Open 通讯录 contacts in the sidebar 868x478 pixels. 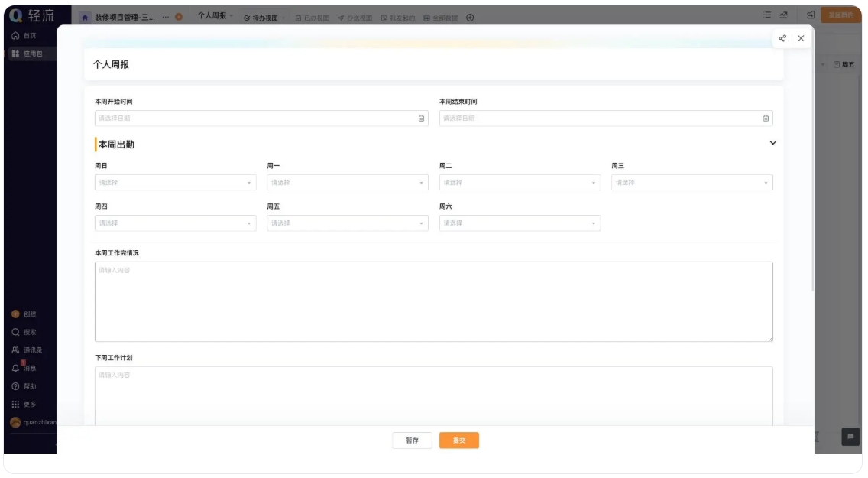(15, 350)
